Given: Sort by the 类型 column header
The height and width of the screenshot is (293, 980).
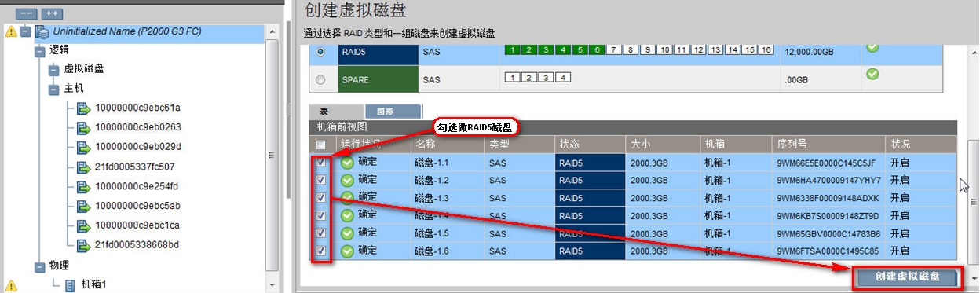Looking at the screenshot, I should tap(520, 145).
